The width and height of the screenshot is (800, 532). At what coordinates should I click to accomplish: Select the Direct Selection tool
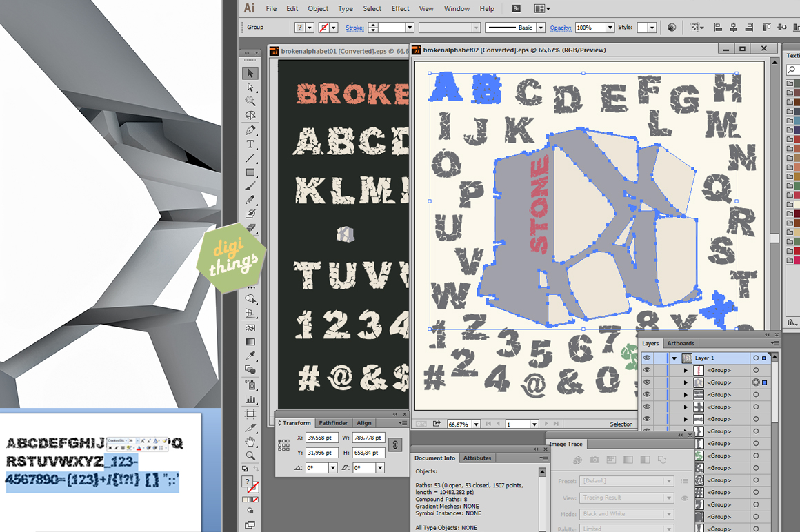click(x=250, y=87)
